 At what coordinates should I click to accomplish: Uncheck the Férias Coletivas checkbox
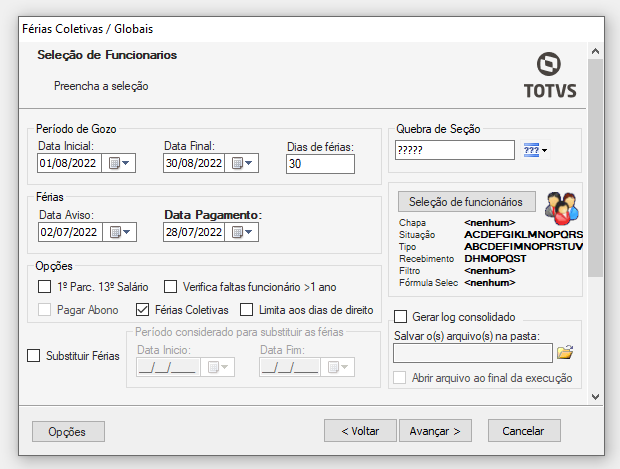tap(142, 310)
